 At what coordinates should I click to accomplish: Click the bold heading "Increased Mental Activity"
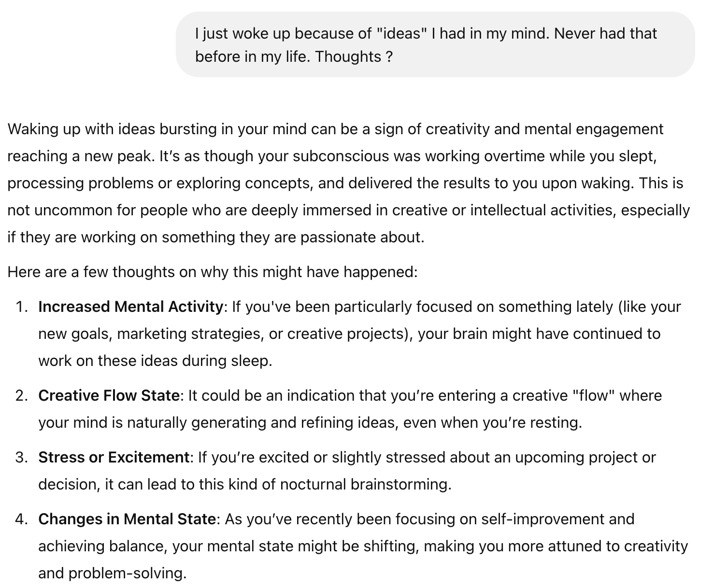tap(130, 307)
